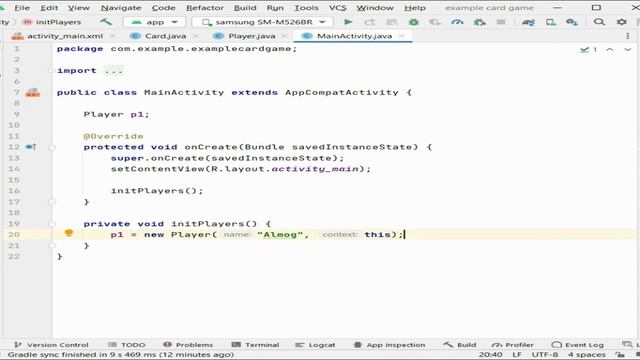The height and width of the screenshot is (360, 640).
Task: Open the Refactor menu
Action: pos(204,8)
